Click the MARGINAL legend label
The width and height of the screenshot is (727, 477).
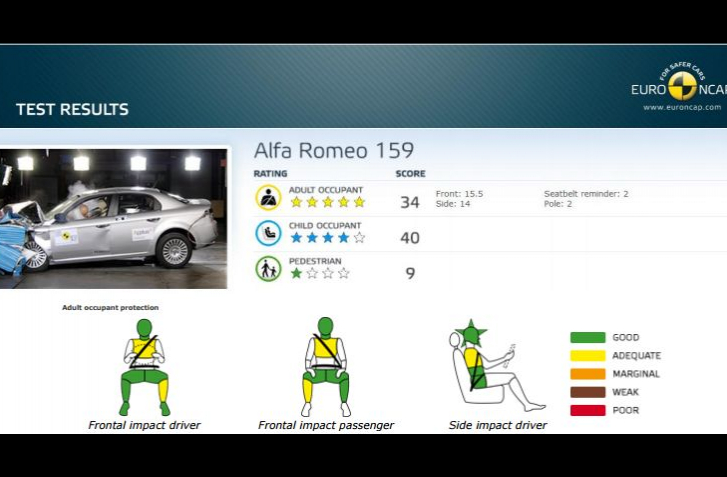[636, 374]
